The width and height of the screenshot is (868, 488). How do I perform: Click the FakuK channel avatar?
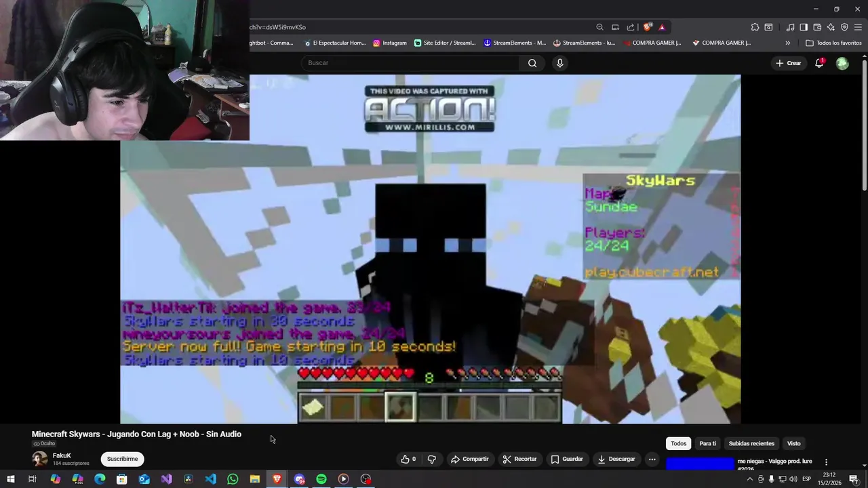pyautogui.click(x=40, y=459)
